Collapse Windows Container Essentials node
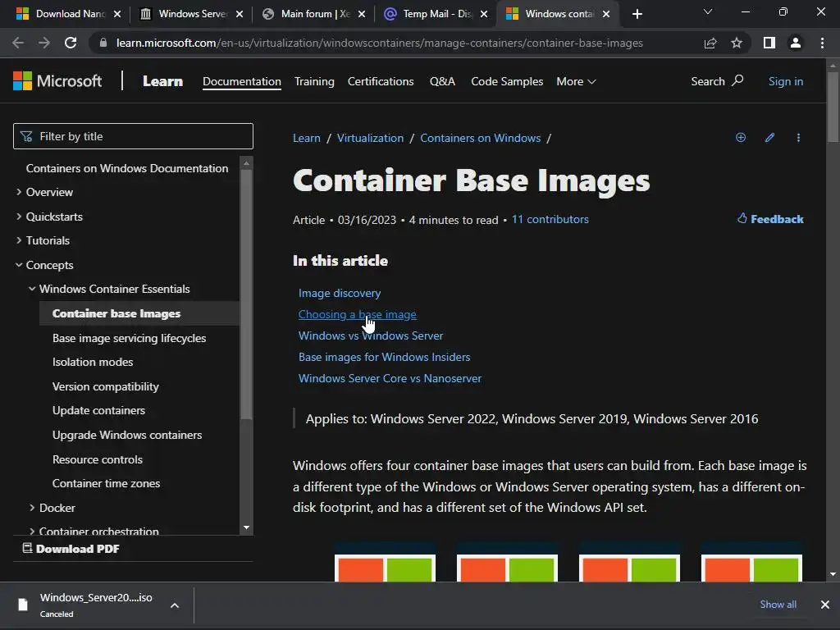This screenshot has height=630, width=840. 32,289
